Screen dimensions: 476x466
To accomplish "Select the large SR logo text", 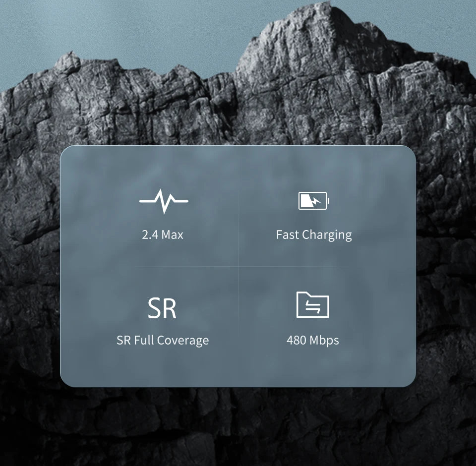I will click(x=162, y=308).
